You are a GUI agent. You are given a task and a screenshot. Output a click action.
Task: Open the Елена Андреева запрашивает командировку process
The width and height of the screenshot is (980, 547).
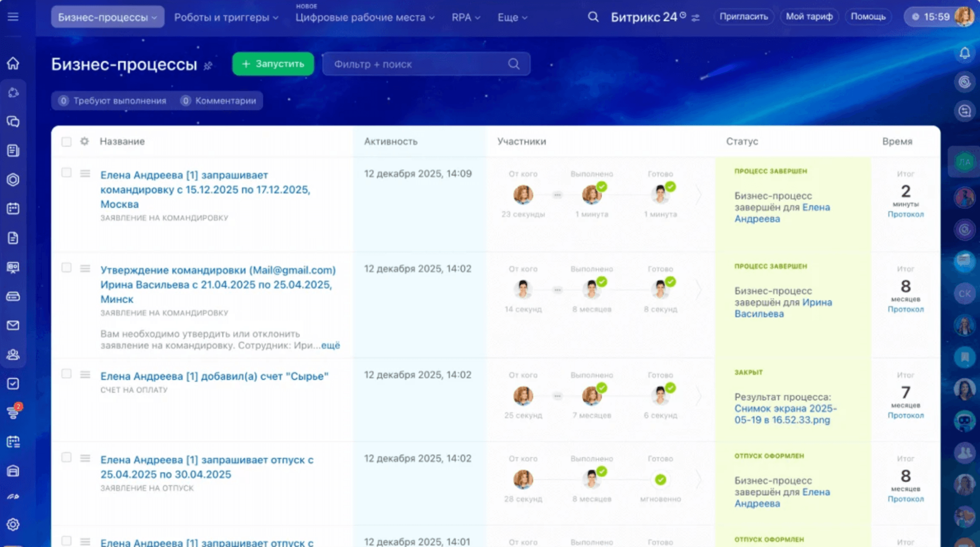pos(205,189)
